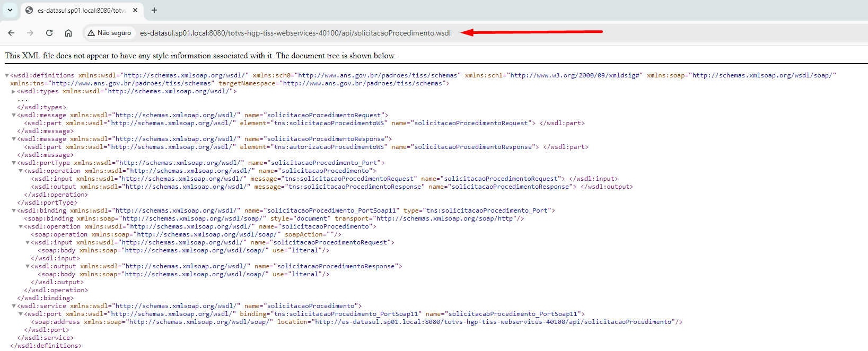
Task: Click the targetNamespace attribute on definitions
Action: (332, 83)
